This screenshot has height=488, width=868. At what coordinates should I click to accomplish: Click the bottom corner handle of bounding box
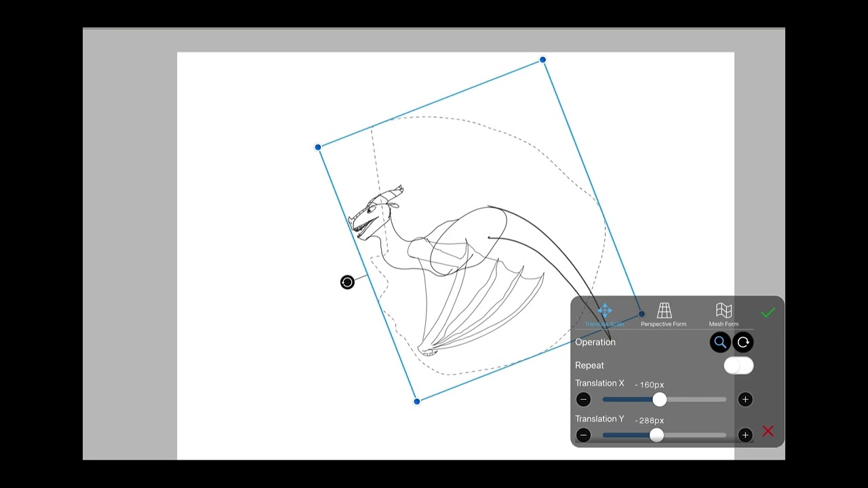(417, 401)
